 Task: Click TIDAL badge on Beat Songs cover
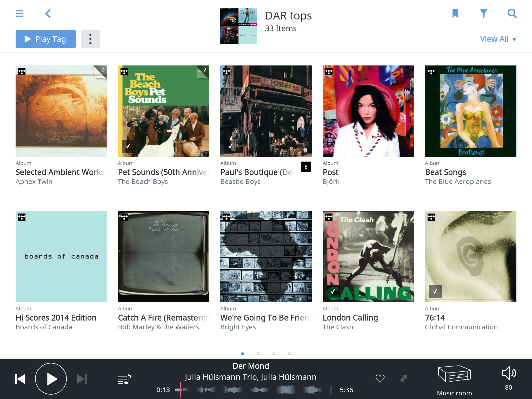[431, 72]
